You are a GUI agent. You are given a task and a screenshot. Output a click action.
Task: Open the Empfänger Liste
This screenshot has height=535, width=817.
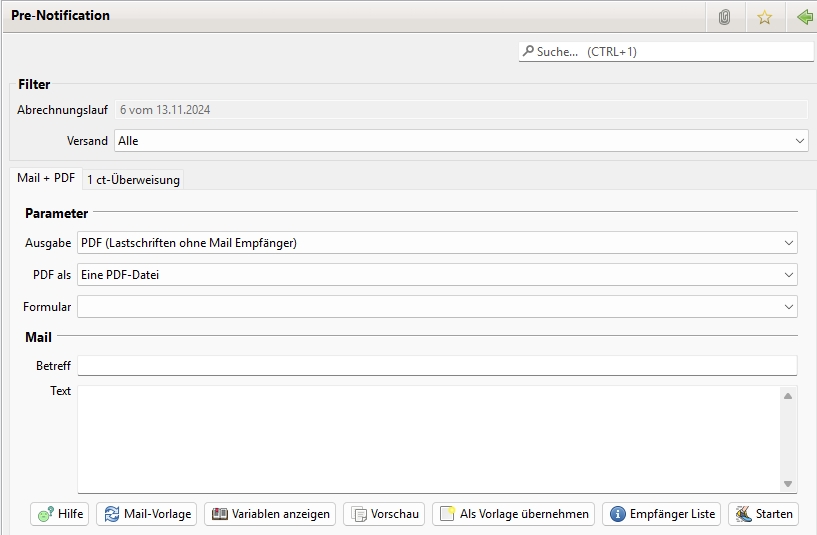point(664,514)
